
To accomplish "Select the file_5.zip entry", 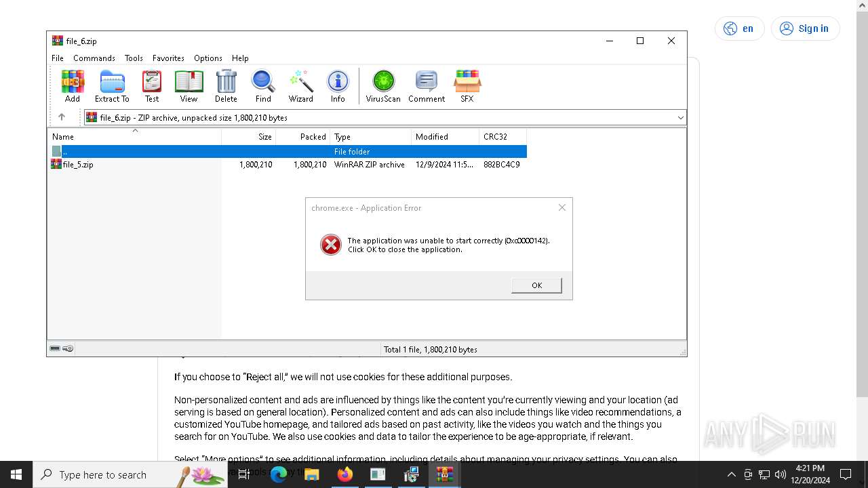I will [x=288, y=165].
